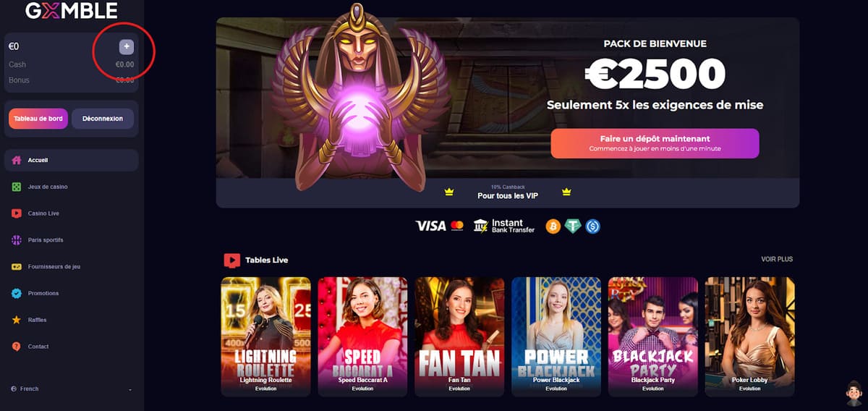Screen dimensions: 868x411
Task: Click the blue Promotions badge icon
Action: click(17, 293)
